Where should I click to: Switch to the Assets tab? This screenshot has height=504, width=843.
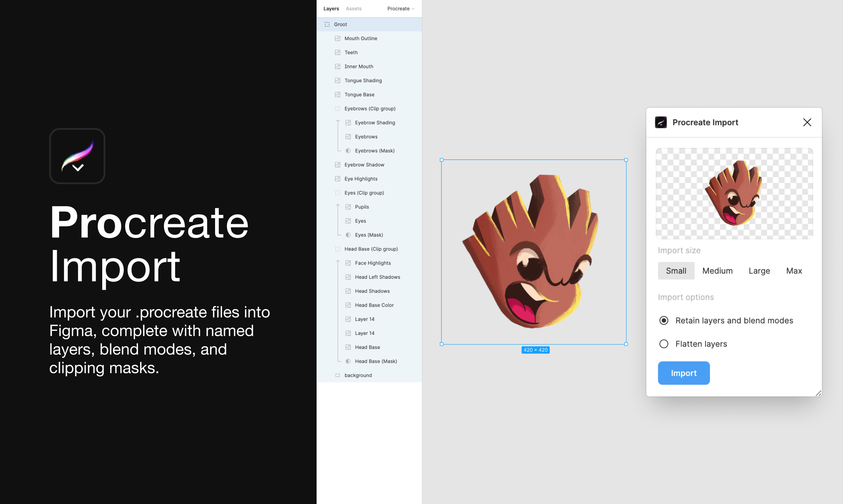pos(353,9)
